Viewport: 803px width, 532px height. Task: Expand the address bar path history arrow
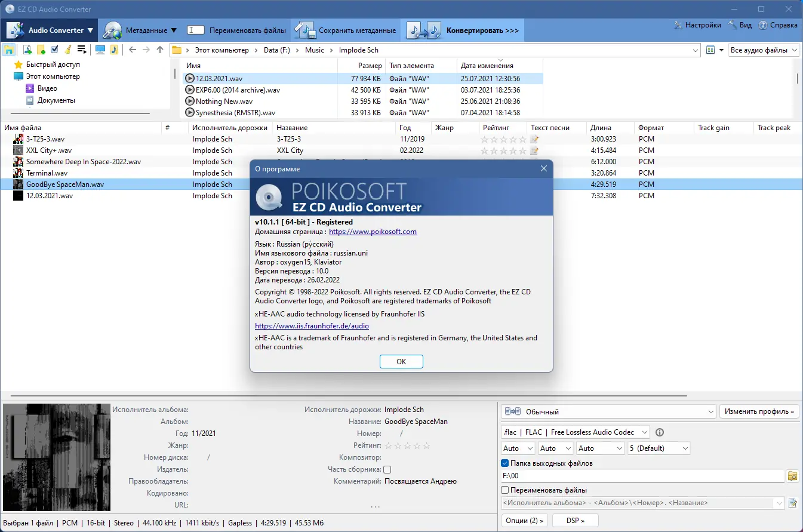[695, 51]
